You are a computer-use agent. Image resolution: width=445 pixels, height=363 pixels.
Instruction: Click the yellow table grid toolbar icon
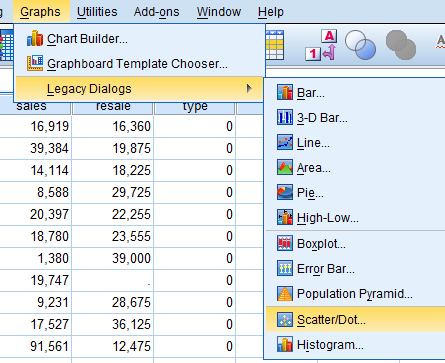(x=275, y=45)
